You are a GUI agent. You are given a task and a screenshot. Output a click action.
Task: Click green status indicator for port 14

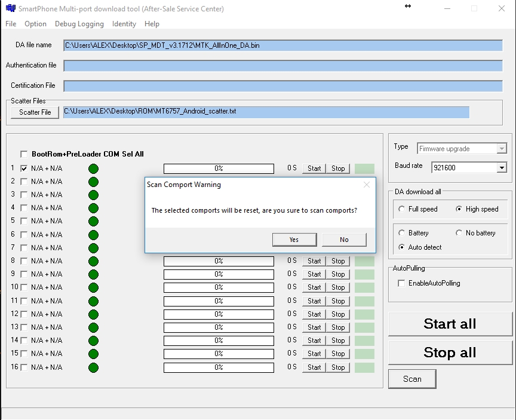click(93, 341)
